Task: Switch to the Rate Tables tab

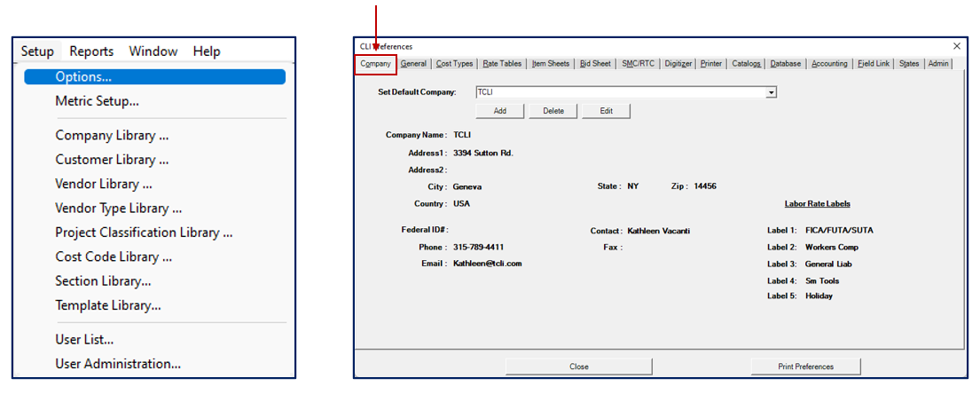Action: pos(502,64)
